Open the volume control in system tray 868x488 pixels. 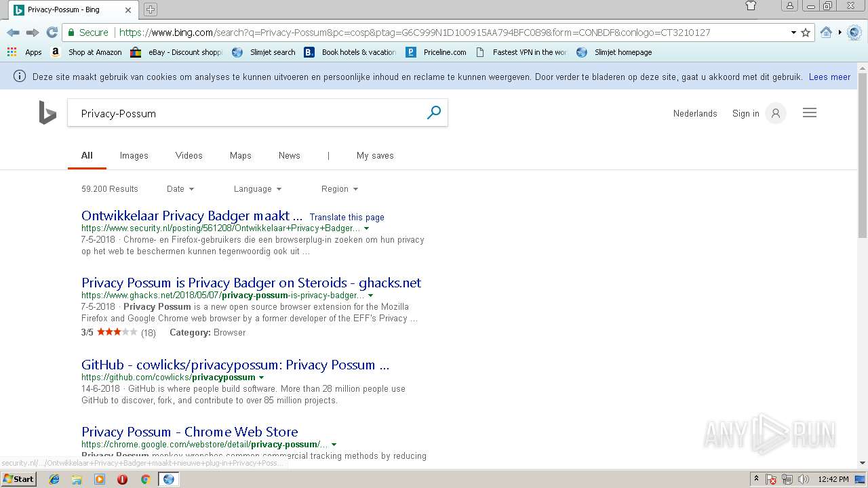point(804,479)
